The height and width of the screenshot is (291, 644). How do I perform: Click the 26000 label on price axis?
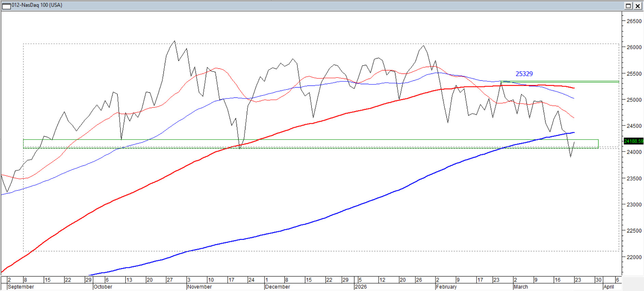(634, 47)
